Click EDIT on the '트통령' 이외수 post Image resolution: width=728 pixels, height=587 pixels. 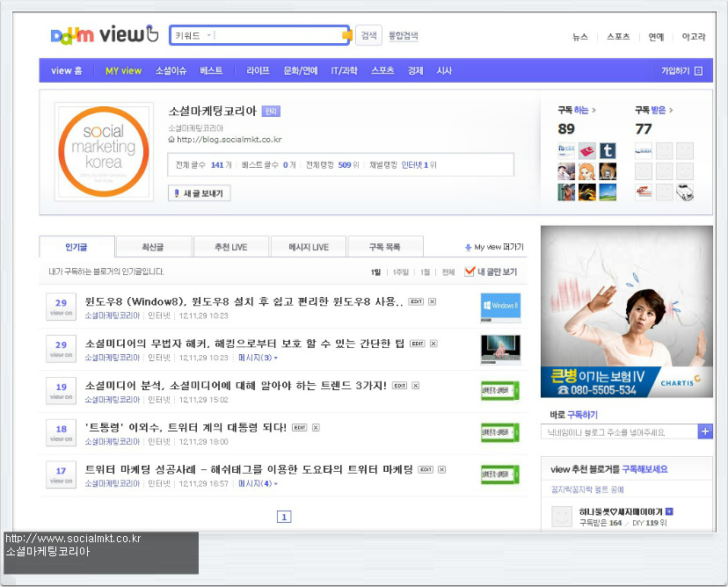pos(300,427)
